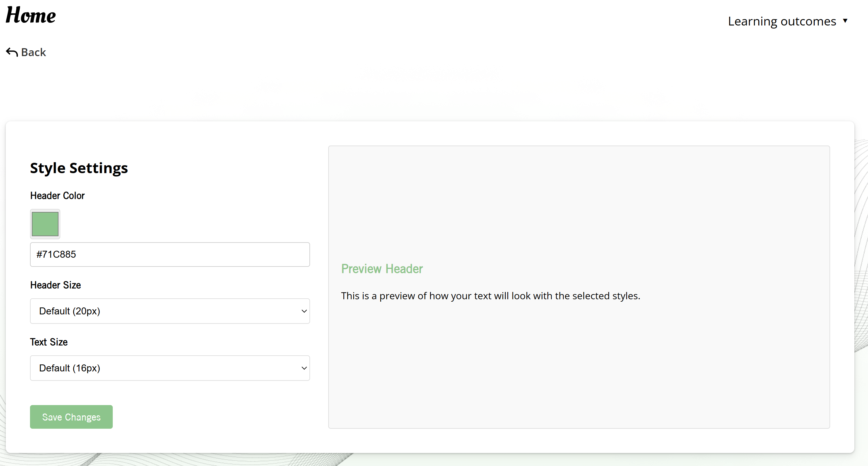Click the Text Size label

click(x=49, y=342)
